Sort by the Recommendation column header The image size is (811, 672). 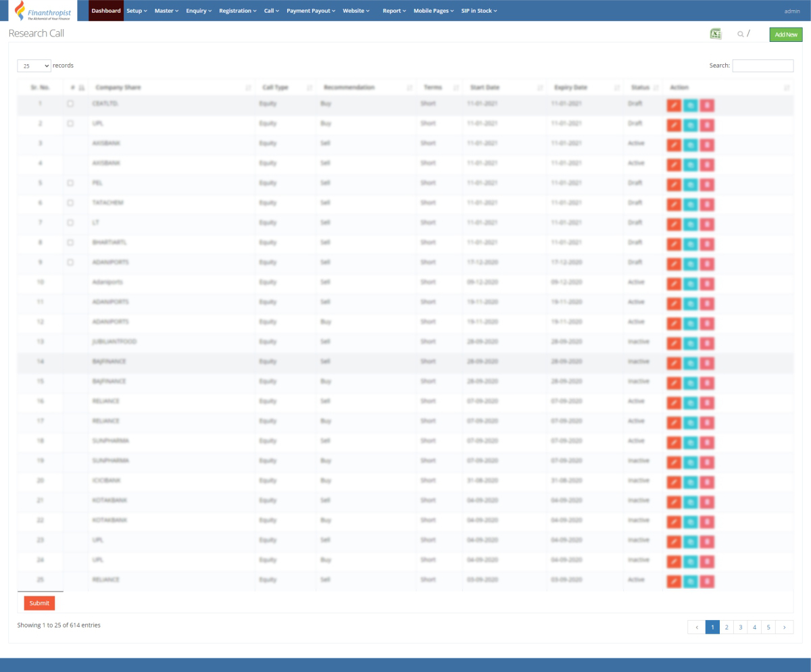pos(366,87)
